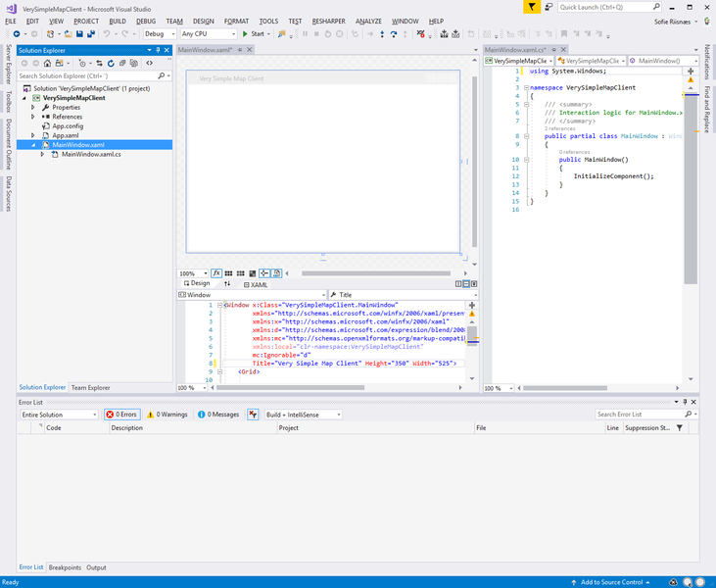Click the plus icon at top of C# editor scrollbar
Viewport: 716px width, 588px height.
[x=691, y=71]
